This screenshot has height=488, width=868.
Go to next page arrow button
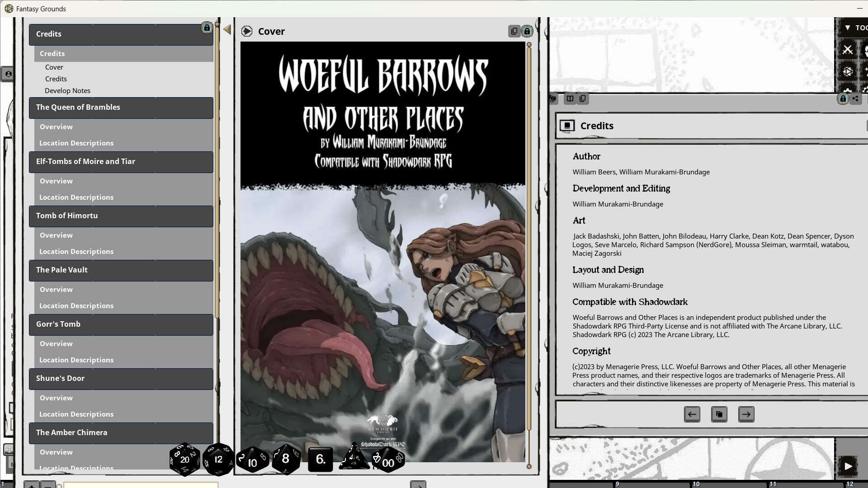[746, 414]
